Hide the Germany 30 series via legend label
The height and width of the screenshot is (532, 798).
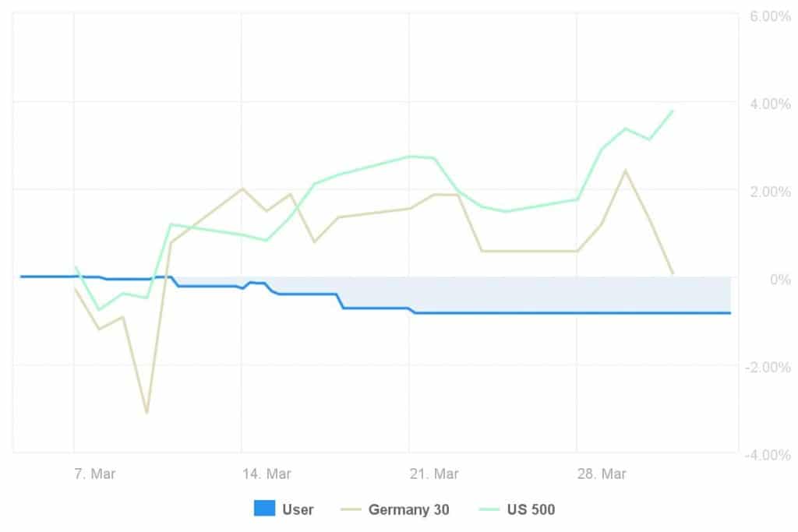coord(408,510)
